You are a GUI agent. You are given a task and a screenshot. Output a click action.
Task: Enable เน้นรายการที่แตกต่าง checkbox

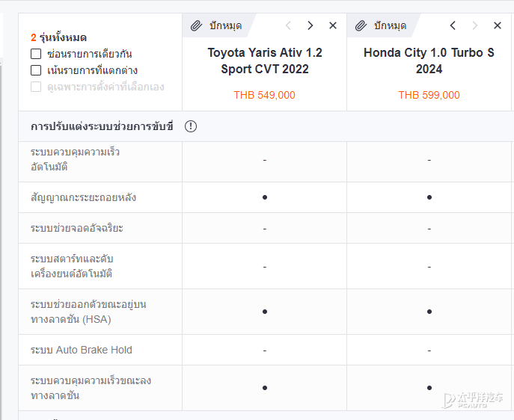pos(36,70)
